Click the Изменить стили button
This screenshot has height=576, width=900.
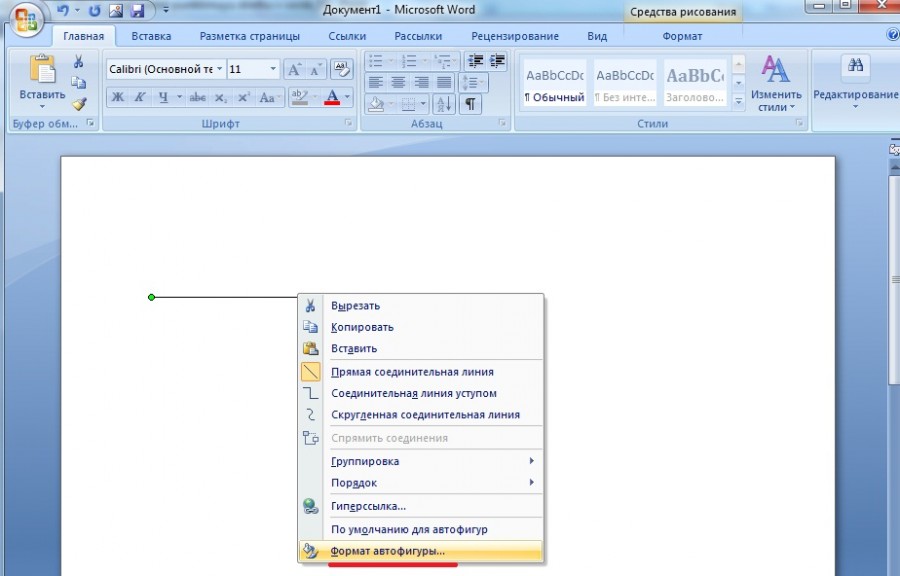776,84
